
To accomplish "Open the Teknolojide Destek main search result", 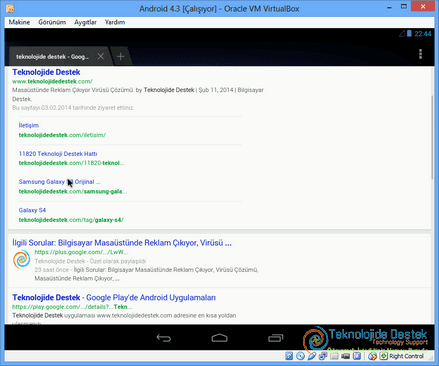I will (x=46, y=72).
